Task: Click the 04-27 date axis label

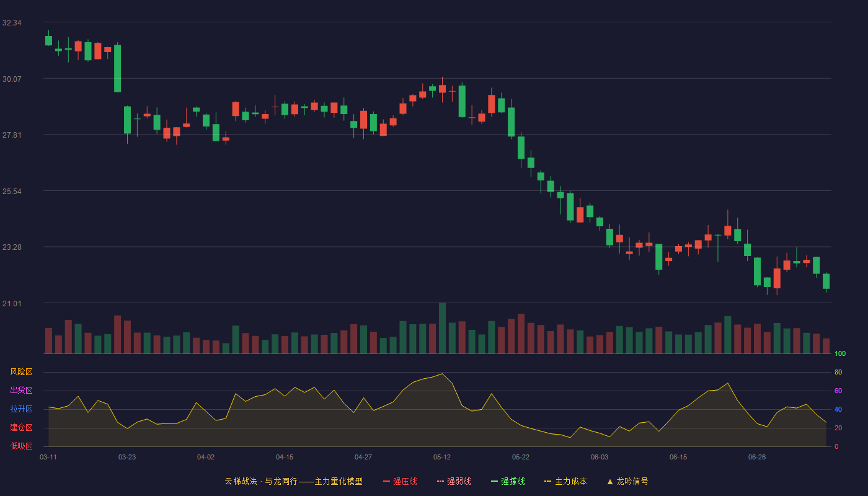Action: 363,457
